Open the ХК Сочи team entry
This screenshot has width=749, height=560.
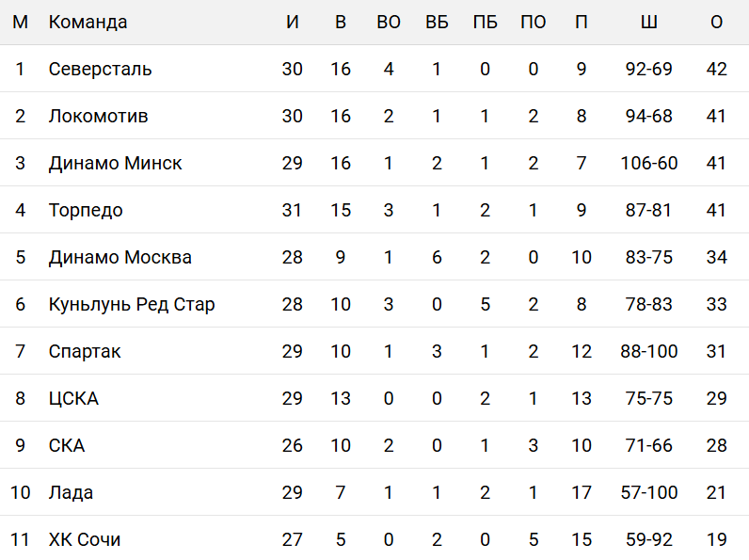click(85, 539)
